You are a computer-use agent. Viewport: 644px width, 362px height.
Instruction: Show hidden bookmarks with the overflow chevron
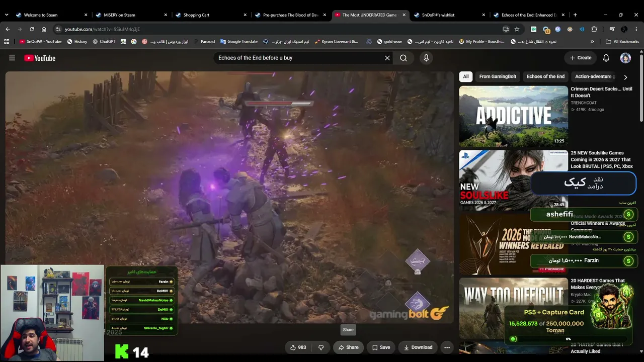[592, 42]
